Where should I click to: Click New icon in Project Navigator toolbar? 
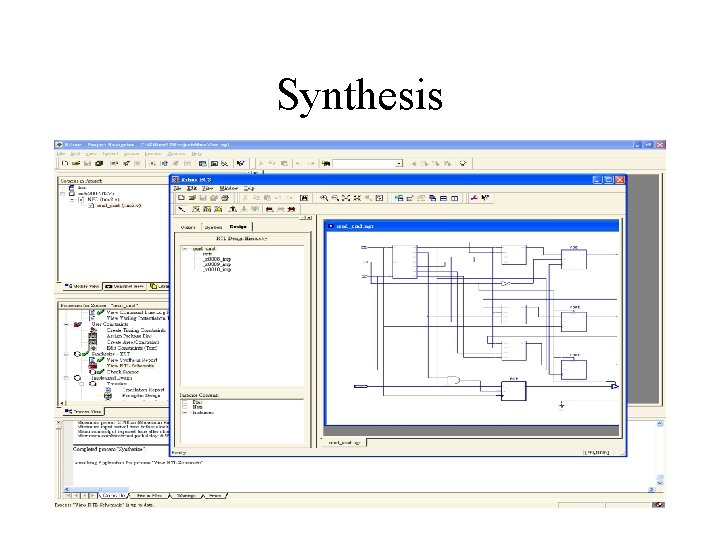click(x=65, y=163)
